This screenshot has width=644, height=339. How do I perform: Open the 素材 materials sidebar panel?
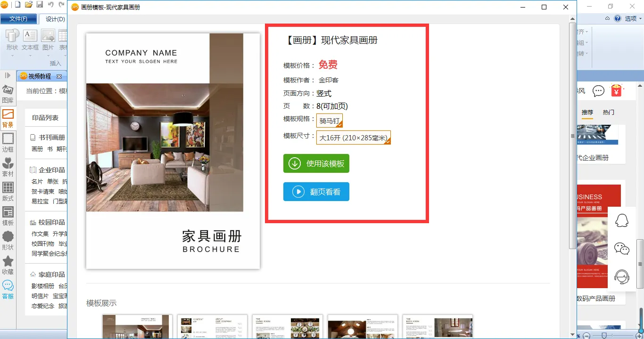8,168
